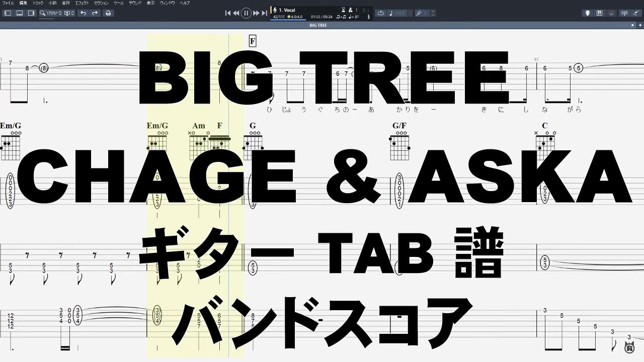Show the drum kit view
This screenshot has width=644, height=362.
point(611,13)
